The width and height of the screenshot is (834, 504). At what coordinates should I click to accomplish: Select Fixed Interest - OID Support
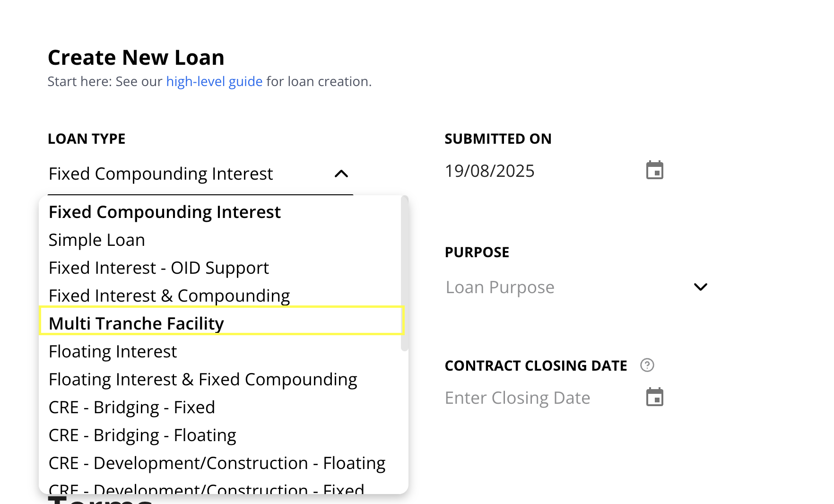158,268
